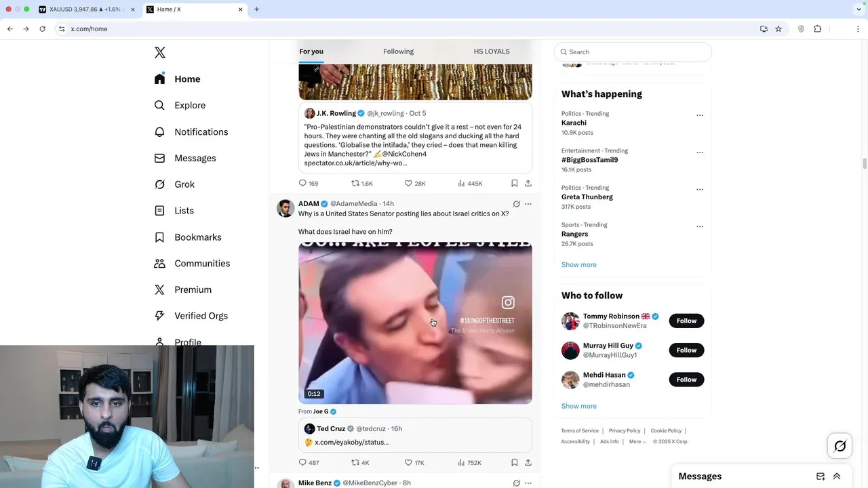Show more Who to follow suggestions
The width and height of the screenshot is (868, 488).
pos(578,406)
